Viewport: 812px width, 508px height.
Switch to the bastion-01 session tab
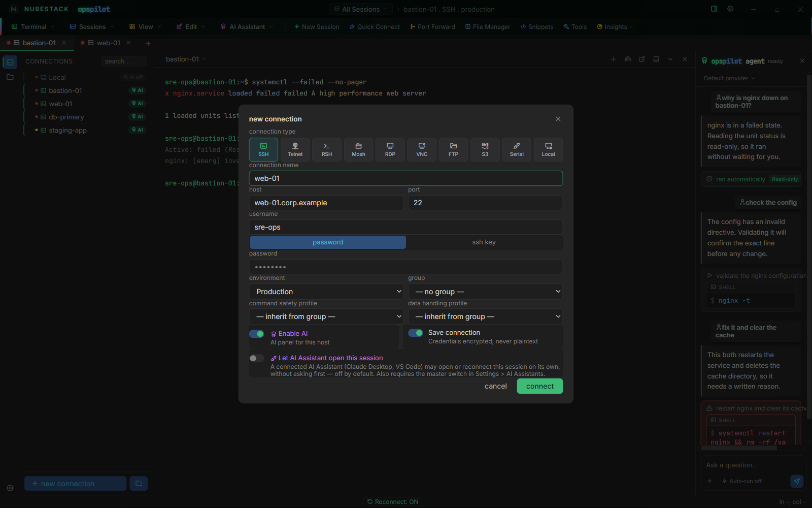[38, 43]
